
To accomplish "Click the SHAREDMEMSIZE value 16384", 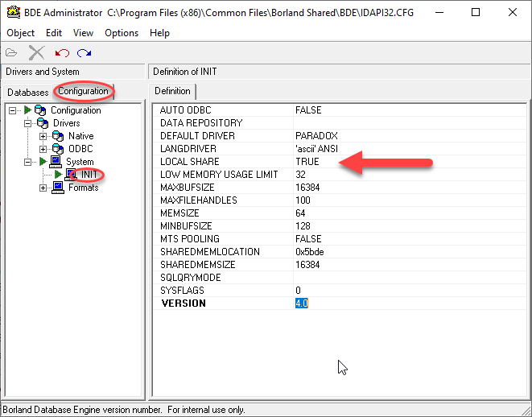I will pos(307,265).
